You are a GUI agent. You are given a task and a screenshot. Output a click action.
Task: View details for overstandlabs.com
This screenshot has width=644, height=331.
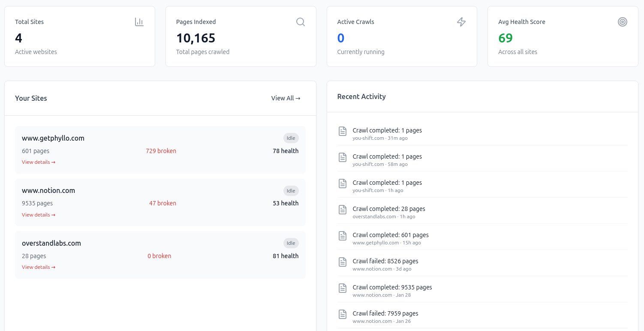point(39,267)
